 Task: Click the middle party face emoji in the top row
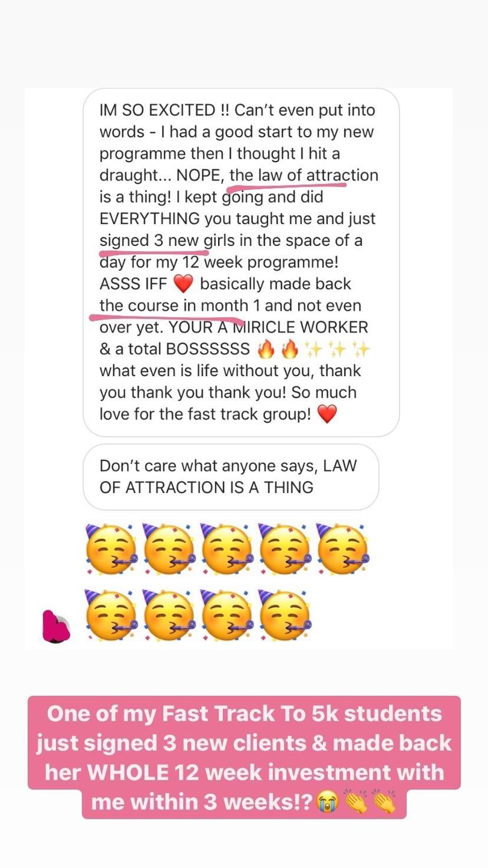click(x=227, y=549)
